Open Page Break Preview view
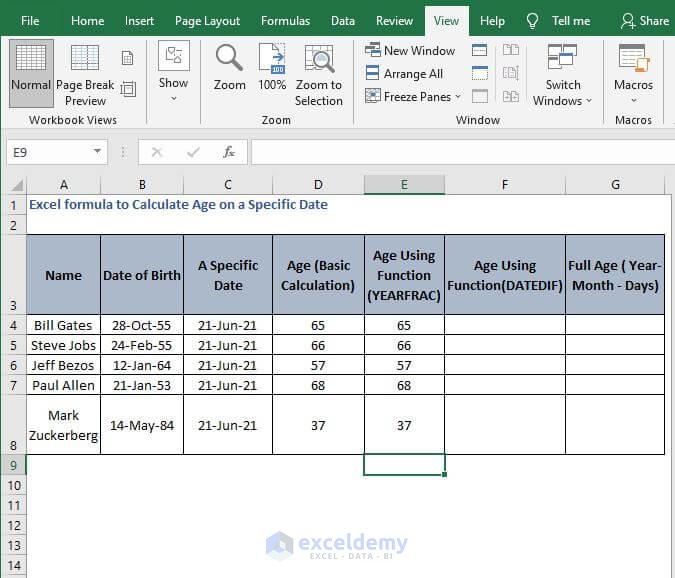 (x=85, y=75)
